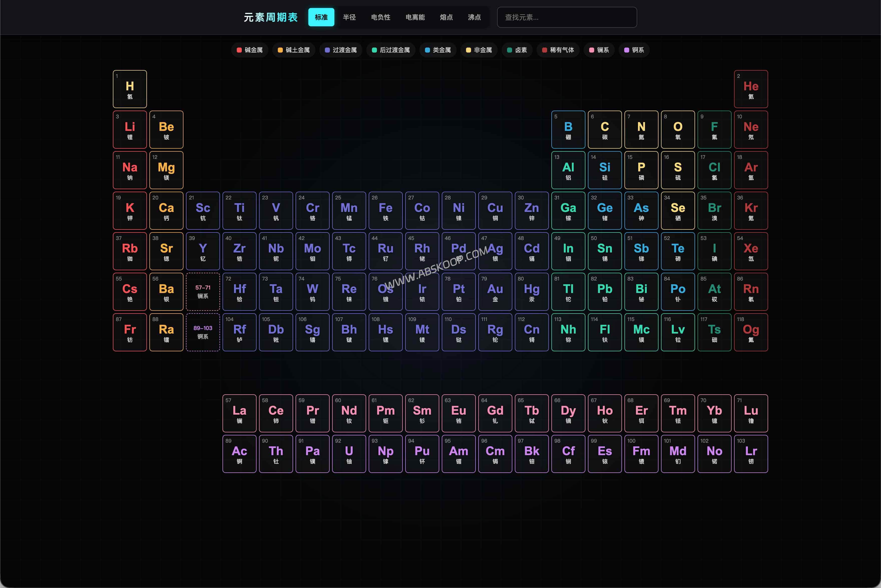Viewport: 881px width, 588px height.
Task: Focus the 查找元素 search field
Action: click(567, 17)
